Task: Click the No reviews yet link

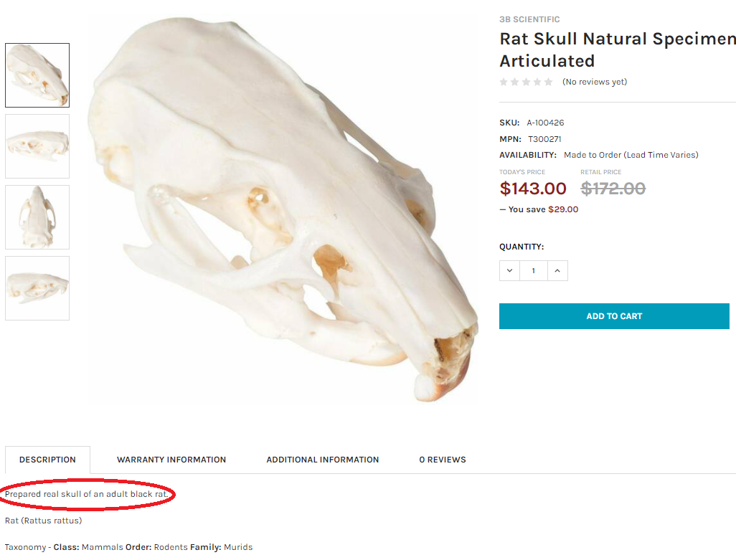Action: [595, 82]
